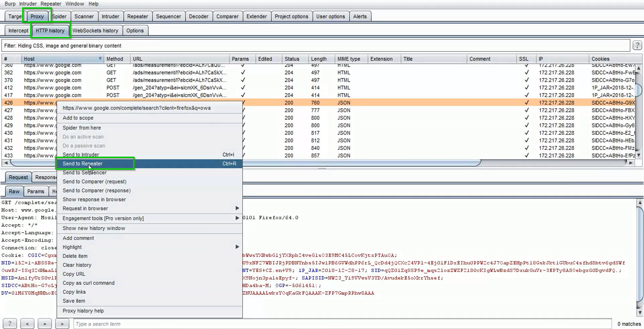Open the Host column filter dropdown
Screen dimensions: 644x329
[100, 59]
